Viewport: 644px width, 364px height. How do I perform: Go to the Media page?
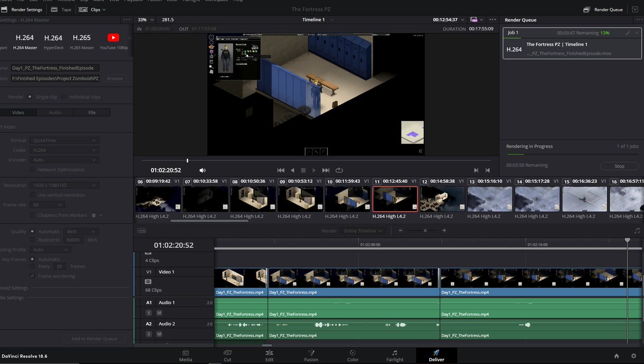tap(186, 355)
